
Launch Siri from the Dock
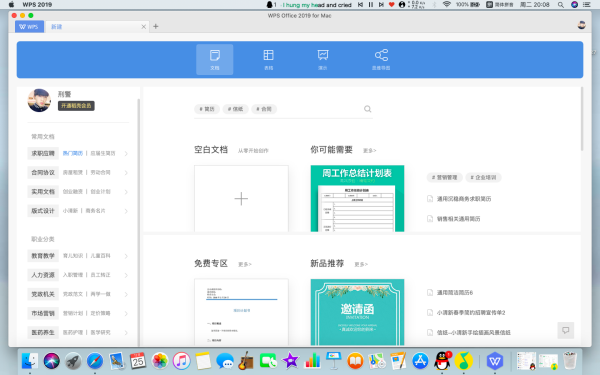point(51,360)
